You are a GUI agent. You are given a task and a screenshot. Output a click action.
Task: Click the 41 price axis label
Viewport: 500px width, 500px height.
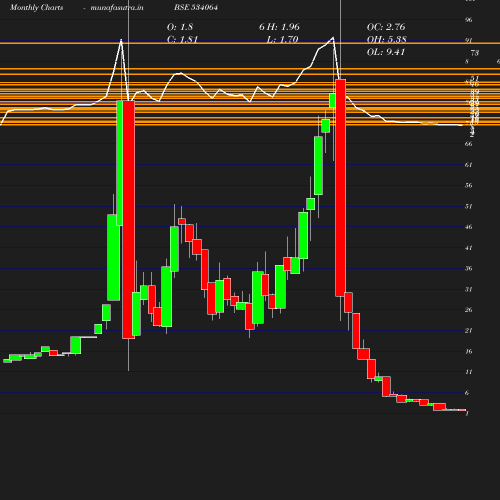tap(468, 248)
